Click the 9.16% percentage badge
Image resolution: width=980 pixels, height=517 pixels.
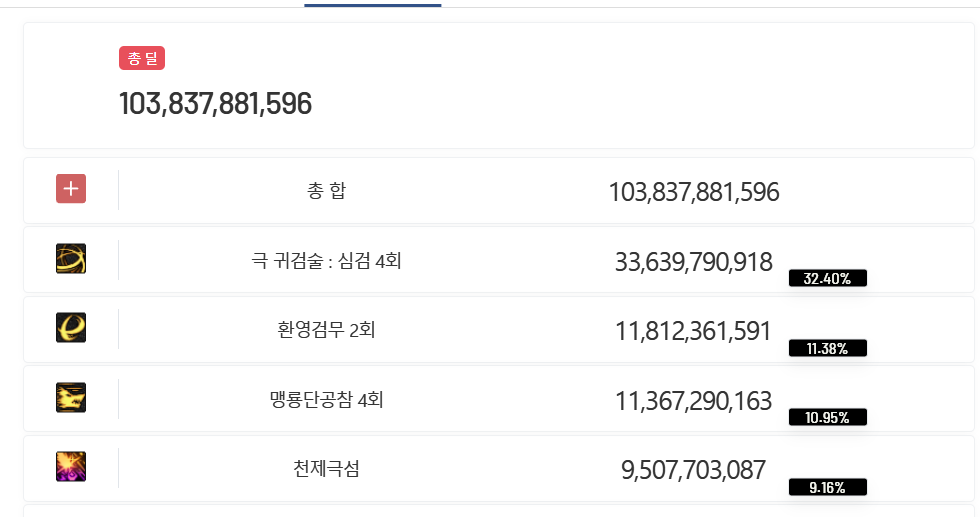click(828, 487)
